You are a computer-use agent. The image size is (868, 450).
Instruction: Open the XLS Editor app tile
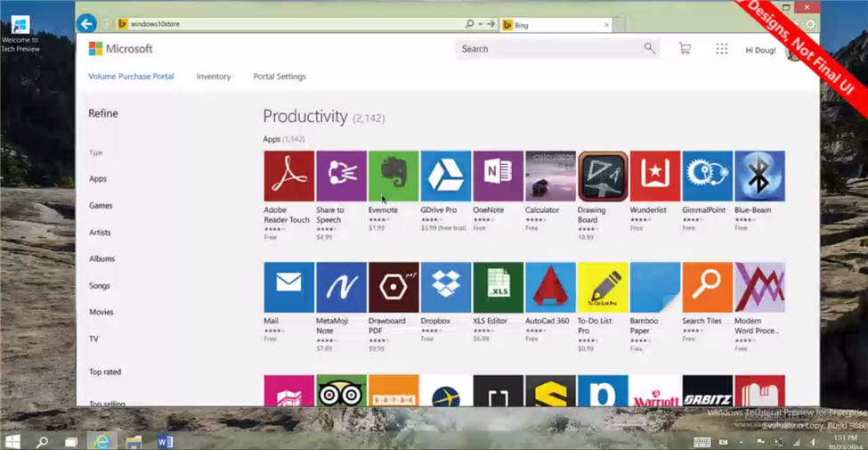point(499,287)
